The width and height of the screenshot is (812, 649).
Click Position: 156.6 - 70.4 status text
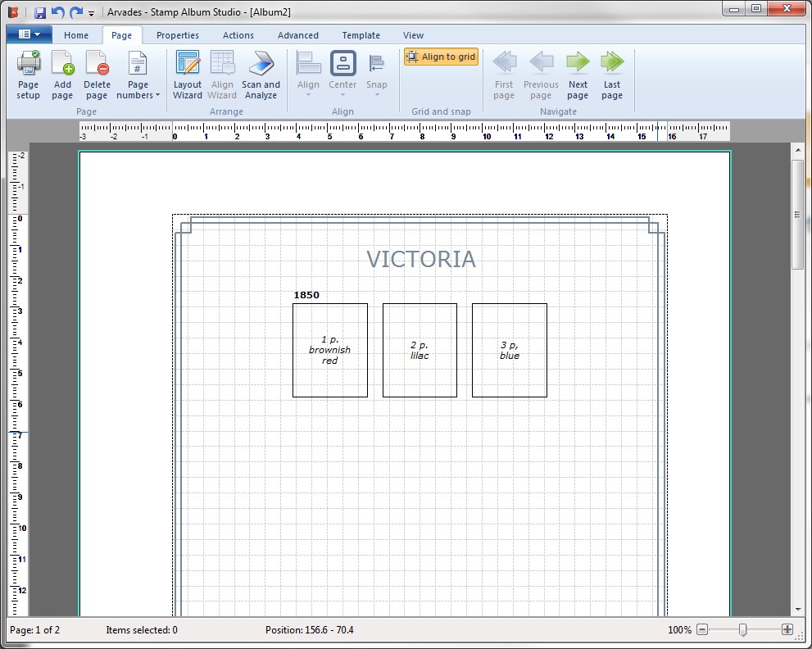coord(309,630)
